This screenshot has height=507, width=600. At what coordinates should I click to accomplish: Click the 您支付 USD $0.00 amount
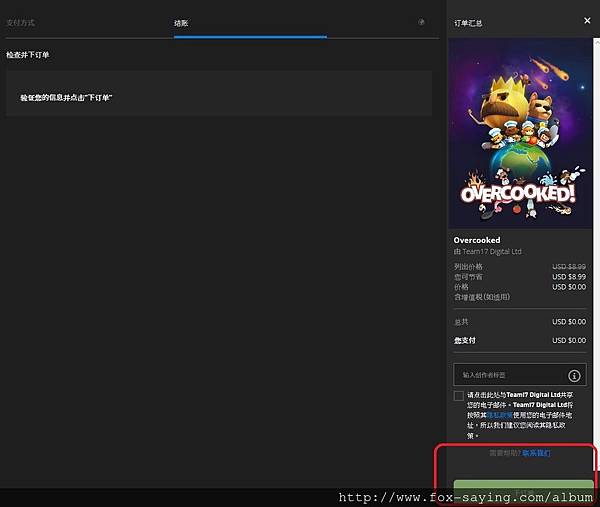point(569,340)
